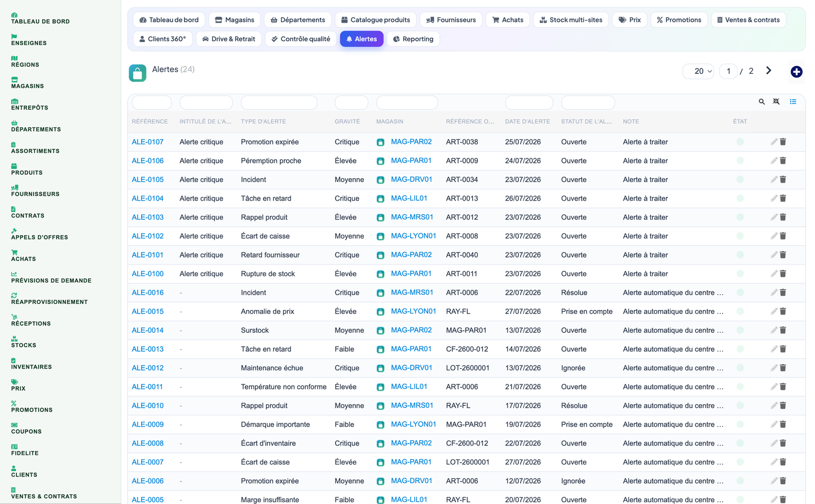Open Appels d'offres in sidebar
This screenshot has width=815, height=504.
pyautogui.click(x=39, y=235)
